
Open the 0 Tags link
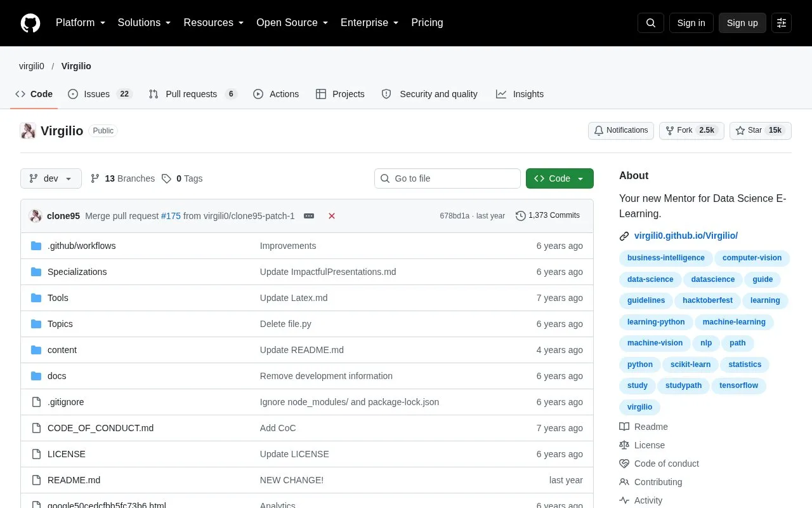[182, 178]
